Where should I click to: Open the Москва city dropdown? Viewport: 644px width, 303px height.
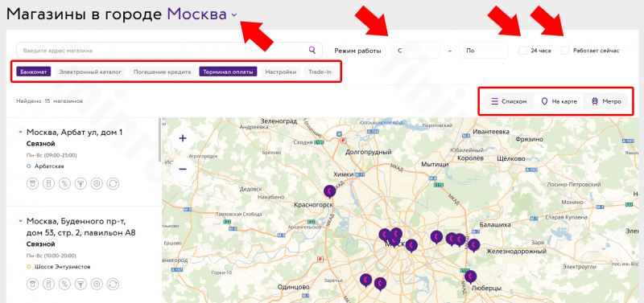[202, 14]
